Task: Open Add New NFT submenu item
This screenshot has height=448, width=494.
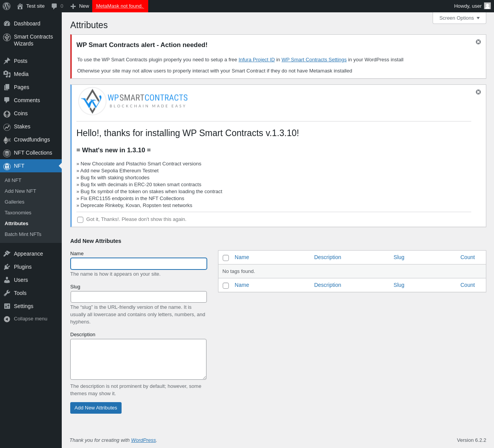Action: pyautogui.click(x=20, y=191)
